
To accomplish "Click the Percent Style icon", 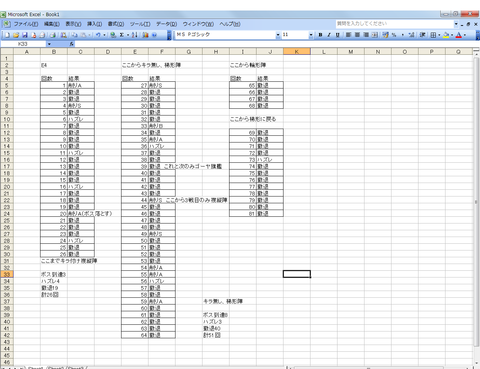I will coord(394,35).
